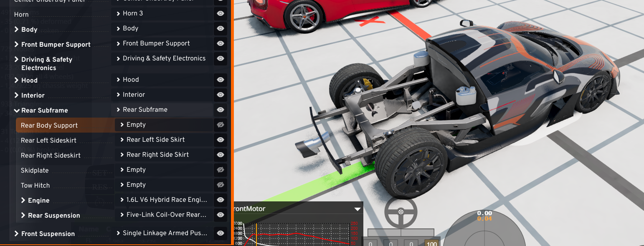644x246 pixels.
Task: Open the Five-Link Coil-Over Rear selector
Action: coord(164,215)
